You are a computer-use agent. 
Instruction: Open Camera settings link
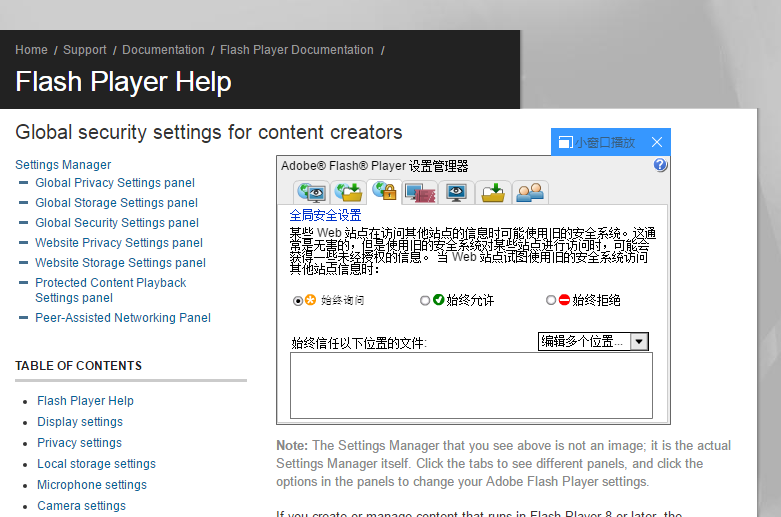pyautogui.click(x=81, y=506)
